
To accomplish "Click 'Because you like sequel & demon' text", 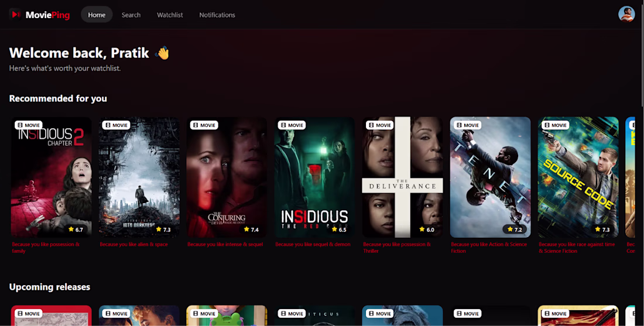I will 313,244.
